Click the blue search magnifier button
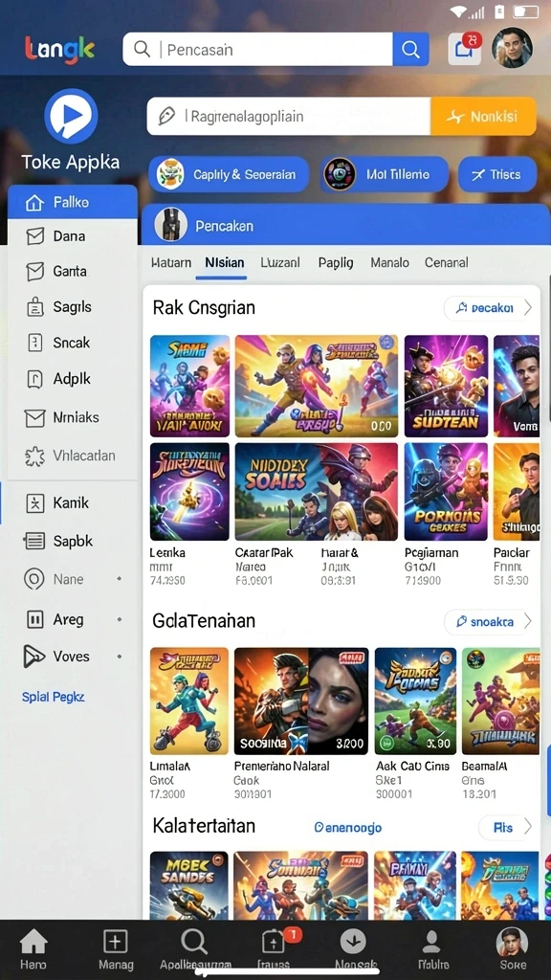This screenshot has height=980, width=551. (x=410, y=50)
